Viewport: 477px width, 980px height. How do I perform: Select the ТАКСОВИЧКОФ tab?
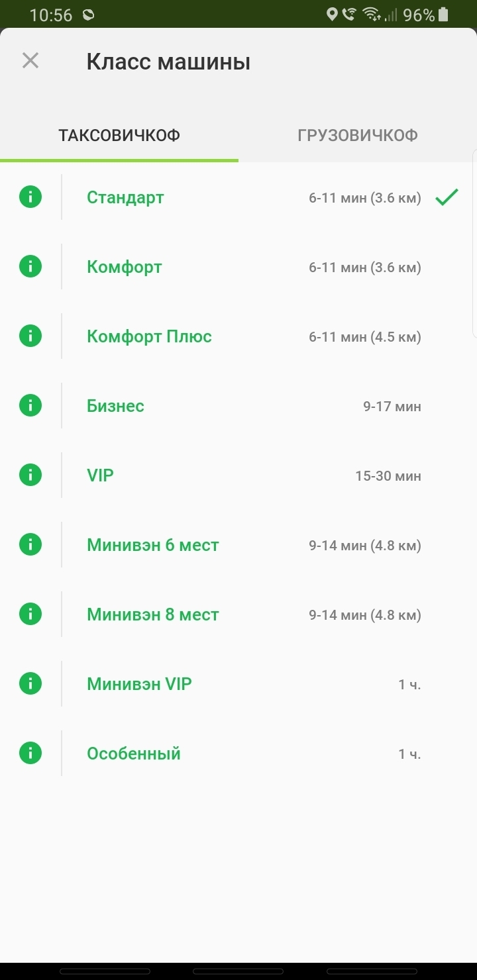click(119, 136)
